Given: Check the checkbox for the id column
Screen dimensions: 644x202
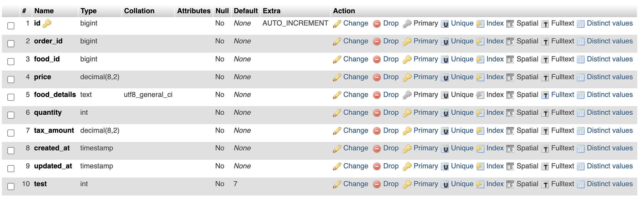Looking at the screenshot, I should tap(11, 26).
